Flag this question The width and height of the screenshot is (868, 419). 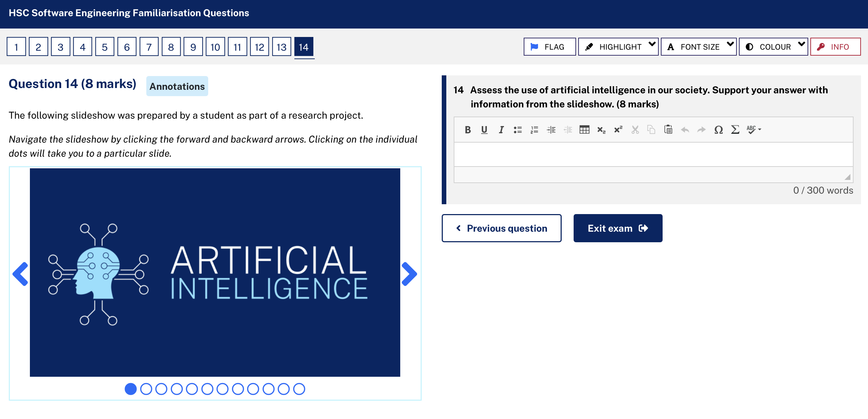549,46
